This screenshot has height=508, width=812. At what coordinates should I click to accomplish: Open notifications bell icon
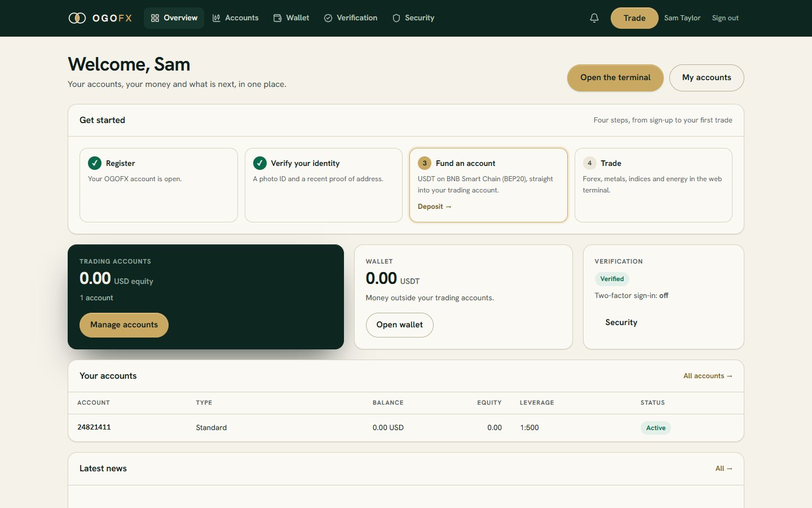[594, 18]
